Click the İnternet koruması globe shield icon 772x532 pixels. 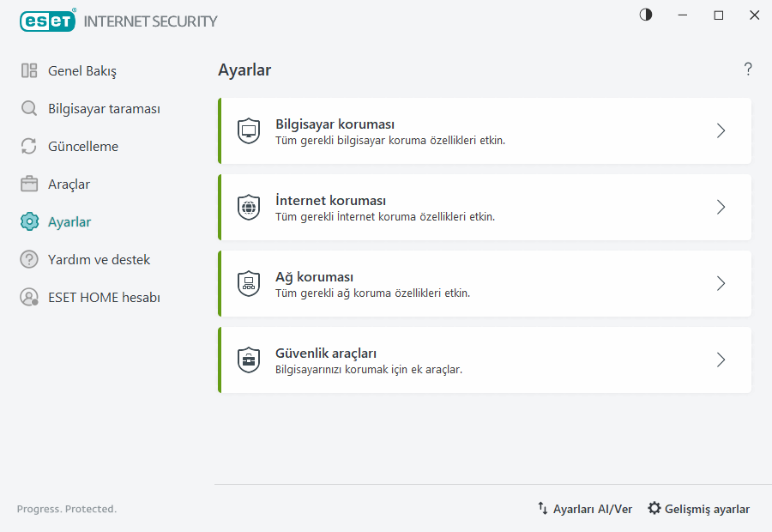(249, 207)
